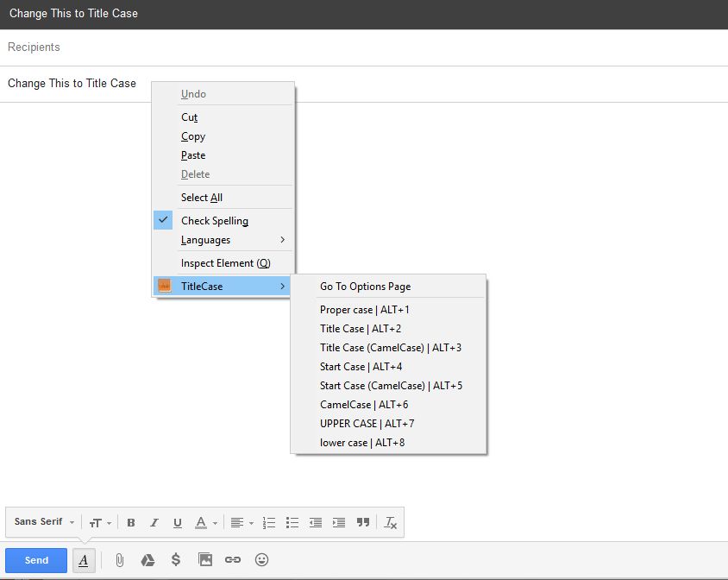Screen dimensions: 728x580
Task: Open the text alignment dropdown
Action: [x=240, y=522]
